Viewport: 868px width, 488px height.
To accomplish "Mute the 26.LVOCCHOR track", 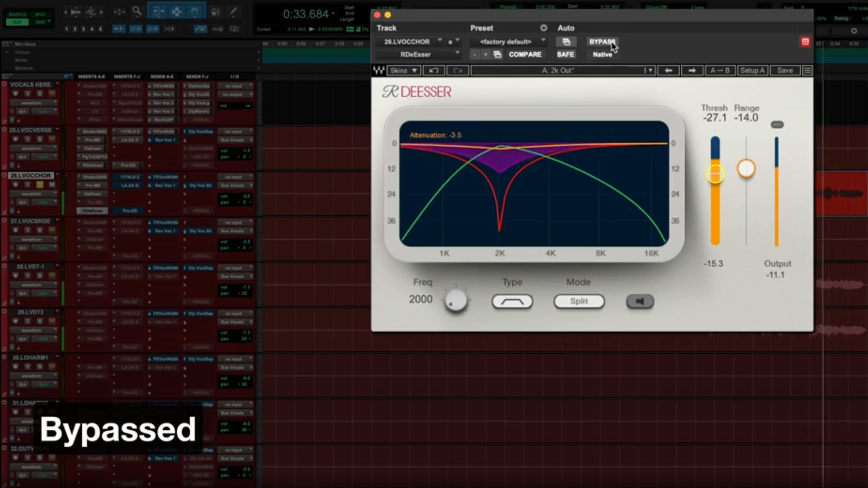I will click(52, 185).
